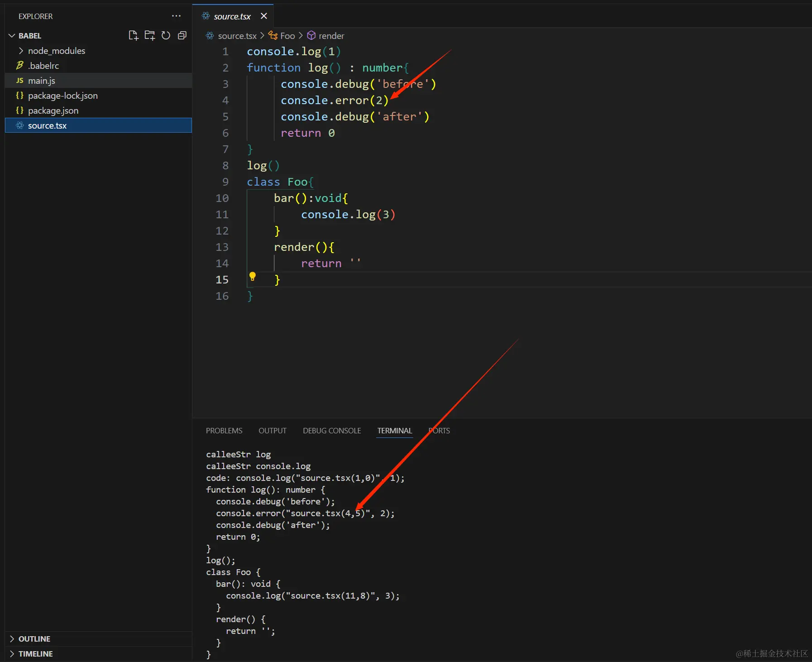Click source.tsx in the breadcrumb
812x662 pixels.
click(237, 36)
